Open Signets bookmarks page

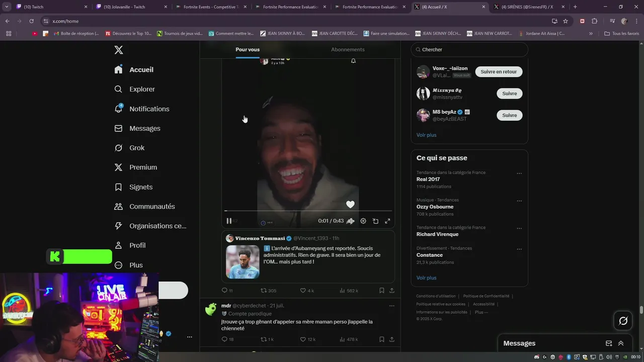coord(133,187)
